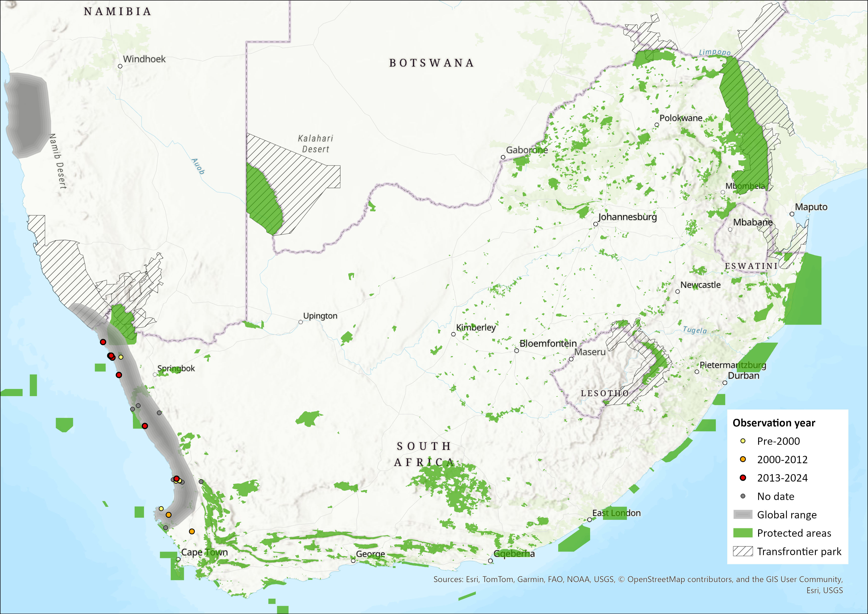Click the Kimberley city marker circle

coord(453,334)
